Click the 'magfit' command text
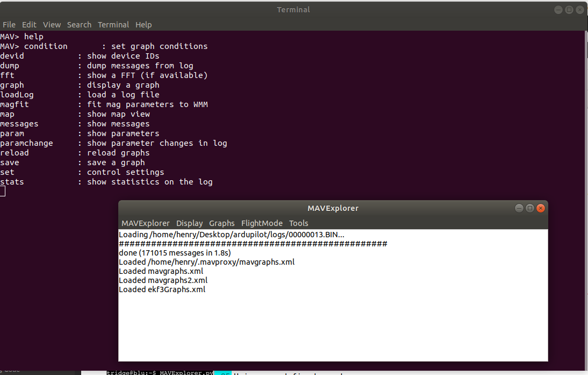This screenshot has height=375, width=588. (x=15, y=105)
